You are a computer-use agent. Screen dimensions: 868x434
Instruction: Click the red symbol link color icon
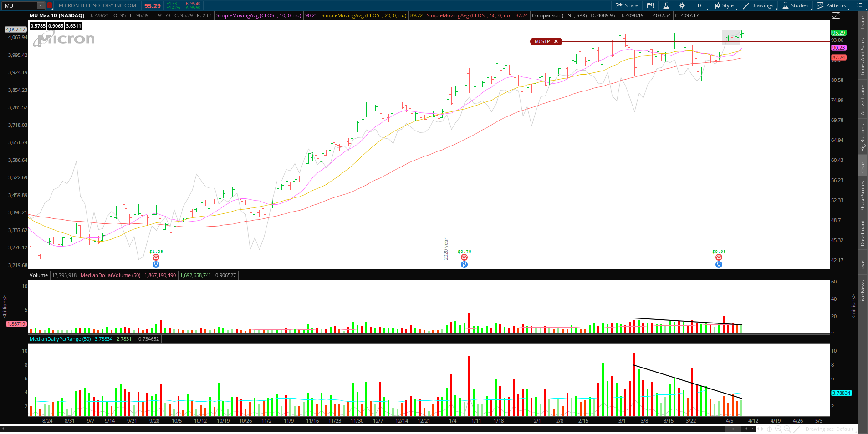(49, 5)
